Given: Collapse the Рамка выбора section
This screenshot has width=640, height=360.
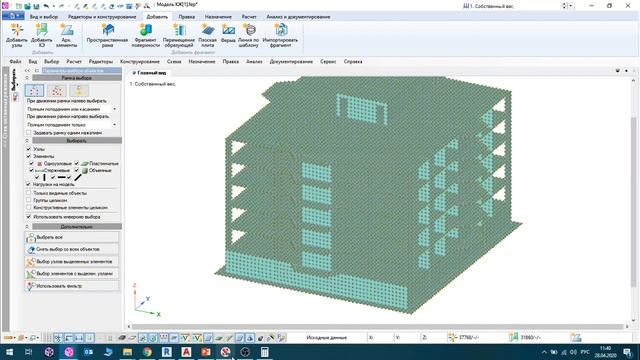Looking at the screenshot, I should 27,78.
